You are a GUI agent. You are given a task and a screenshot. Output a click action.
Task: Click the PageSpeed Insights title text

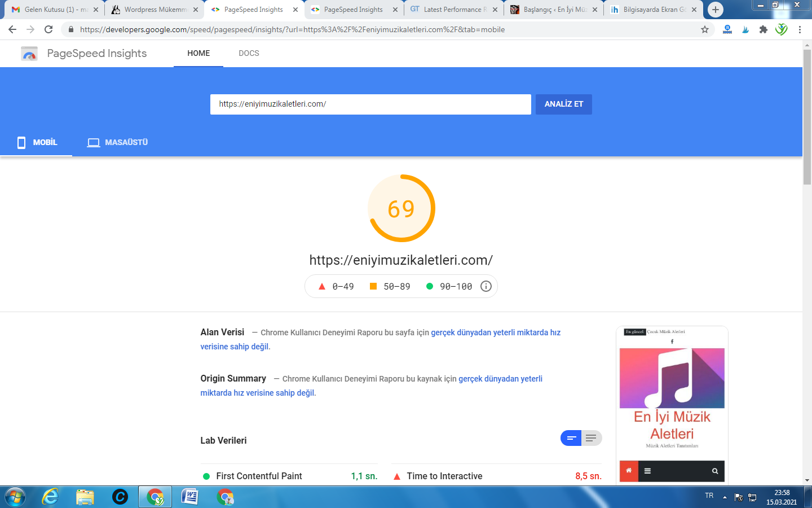(x=97, y=53)
